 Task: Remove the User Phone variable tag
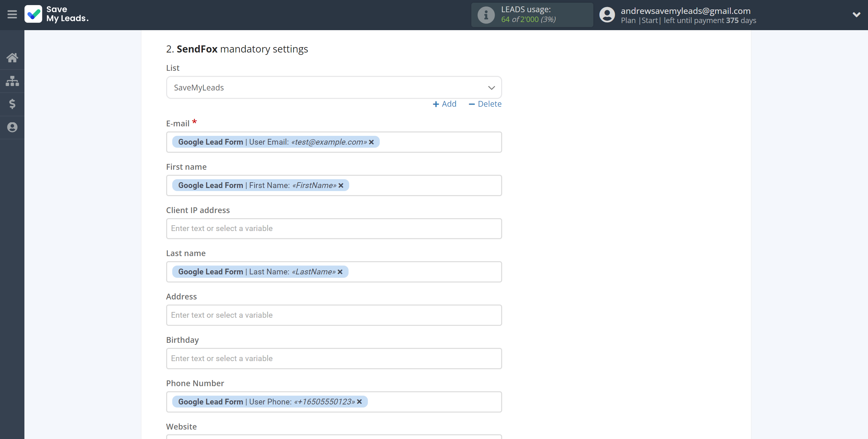[359, 402]
